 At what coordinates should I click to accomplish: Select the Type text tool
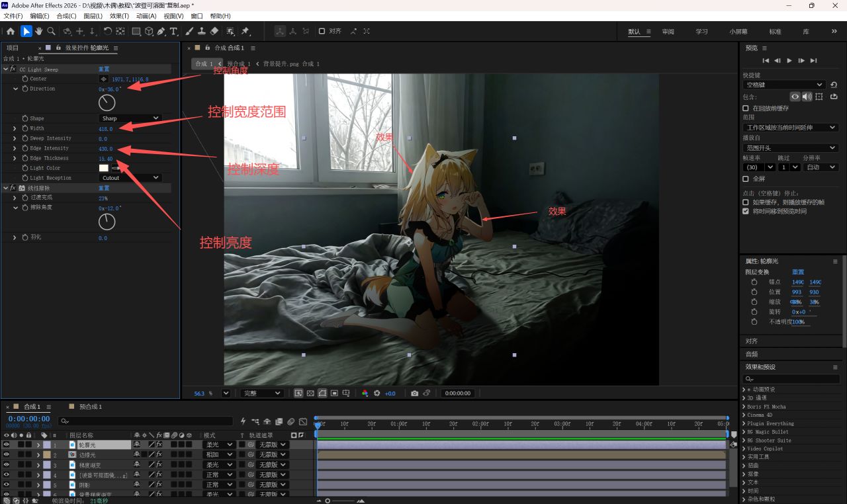click(173, 31)
